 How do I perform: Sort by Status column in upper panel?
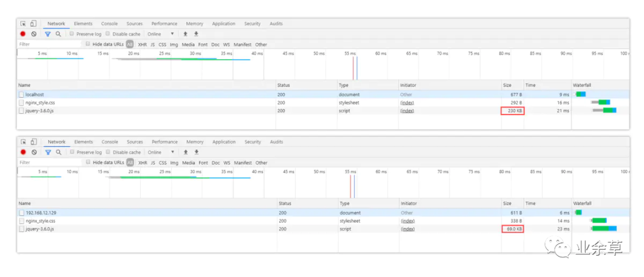306,85
